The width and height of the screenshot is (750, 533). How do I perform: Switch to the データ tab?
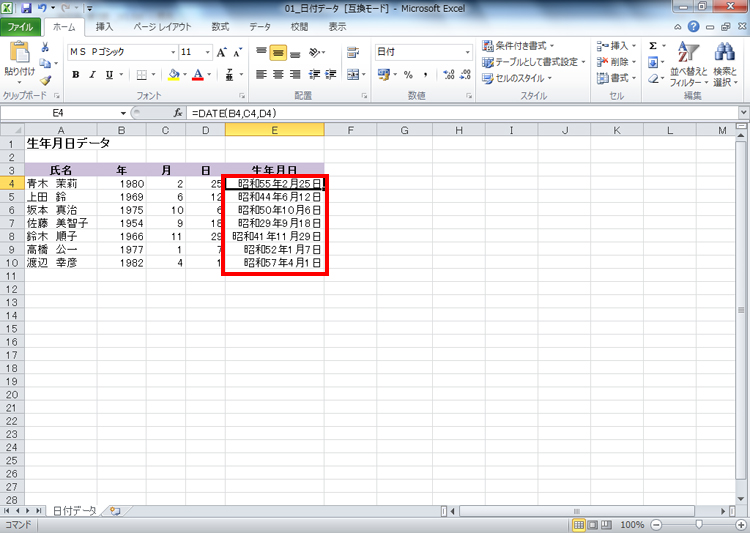(x=260, y=27)
